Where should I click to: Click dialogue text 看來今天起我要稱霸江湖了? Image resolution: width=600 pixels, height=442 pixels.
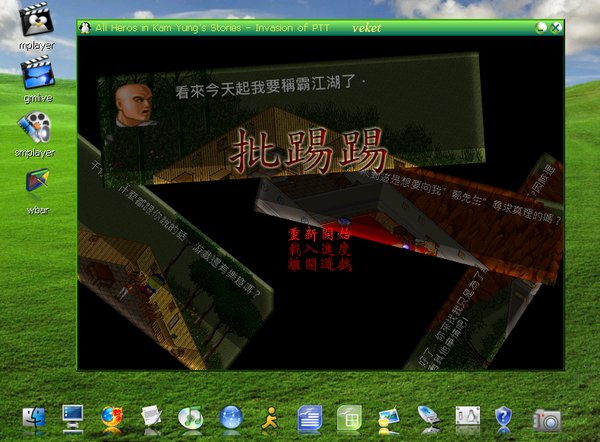coord(264,87)
